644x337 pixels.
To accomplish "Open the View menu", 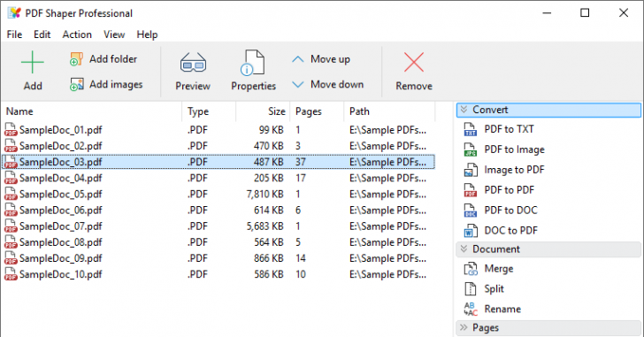I will (x=114, y=34).
